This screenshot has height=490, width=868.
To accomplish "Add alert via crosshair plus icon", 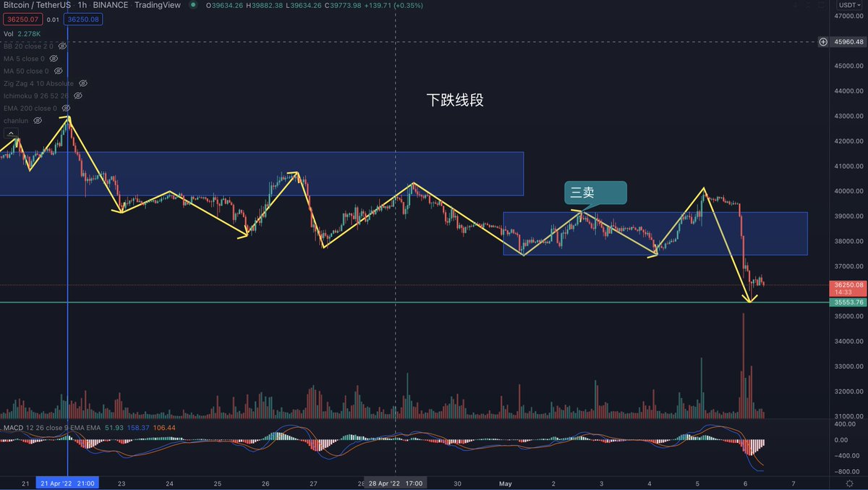I will [823, 42].
